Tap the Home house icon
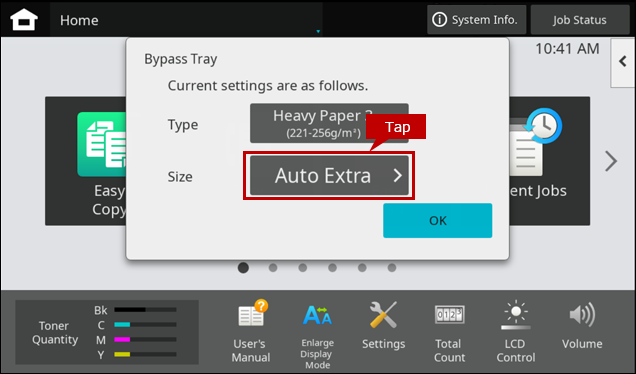The image size is (636, 374). click(x=24, y=19)
